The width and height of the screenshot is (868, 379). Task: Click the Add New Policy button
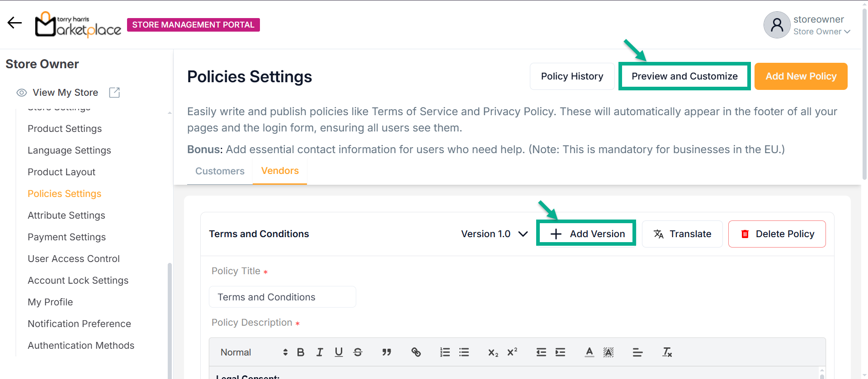pyautogui.click(x=801, y=76)
